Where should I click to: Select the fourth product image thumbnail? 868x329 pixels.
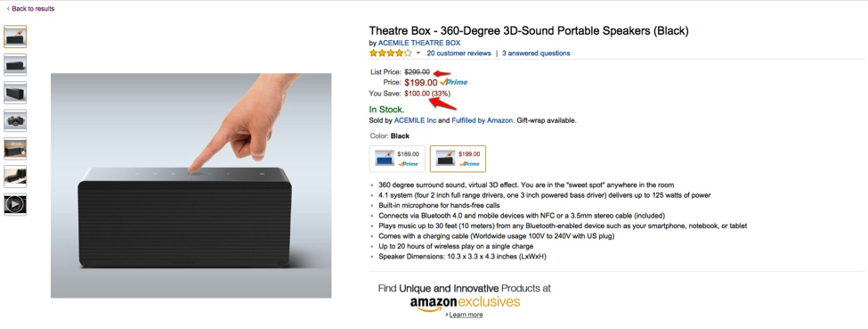(x=15, y=120)
